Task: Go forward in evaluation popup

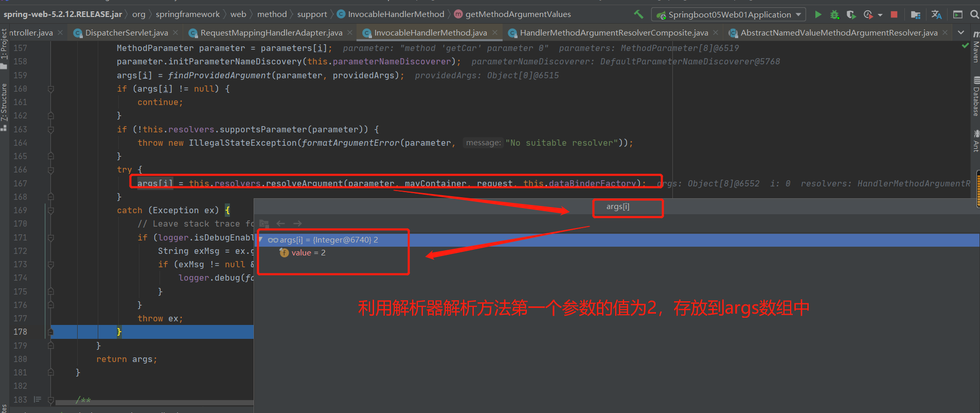Action: (297, 223)
